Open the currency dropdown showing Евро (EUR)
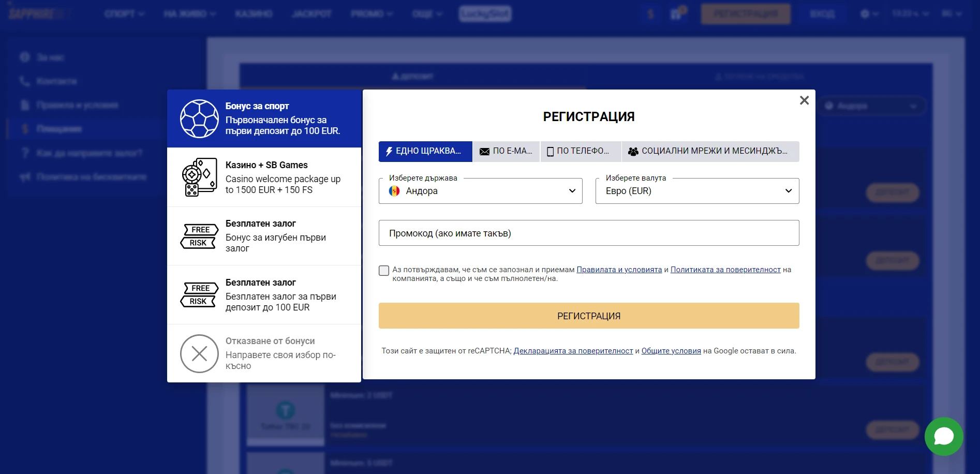 697,191
